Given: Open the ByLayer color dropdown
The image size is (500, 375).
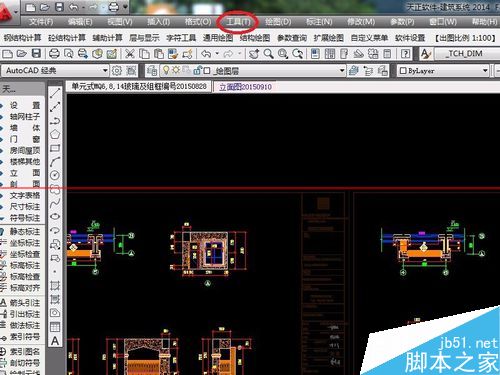Looking at the screenshot, I should (x=485, y=71).
